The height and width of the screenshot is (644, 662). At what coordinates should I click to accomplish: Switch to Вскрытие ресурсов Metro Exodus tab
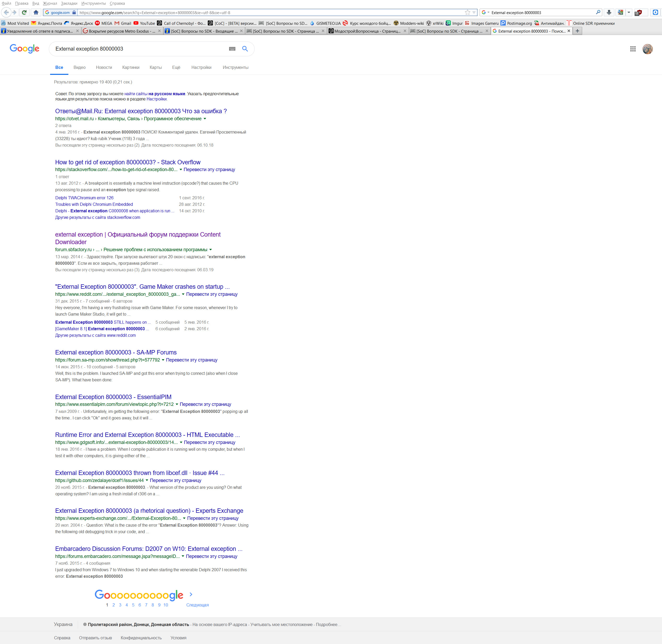pyautogui.click(x=122, y=31)
